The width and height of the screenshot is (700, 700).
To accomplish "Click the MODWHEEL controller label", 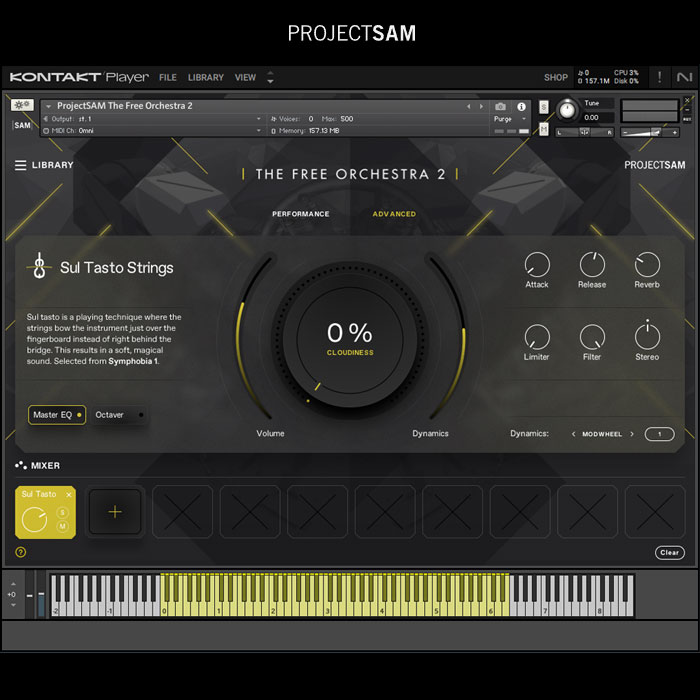I will (x=602, y=434).
